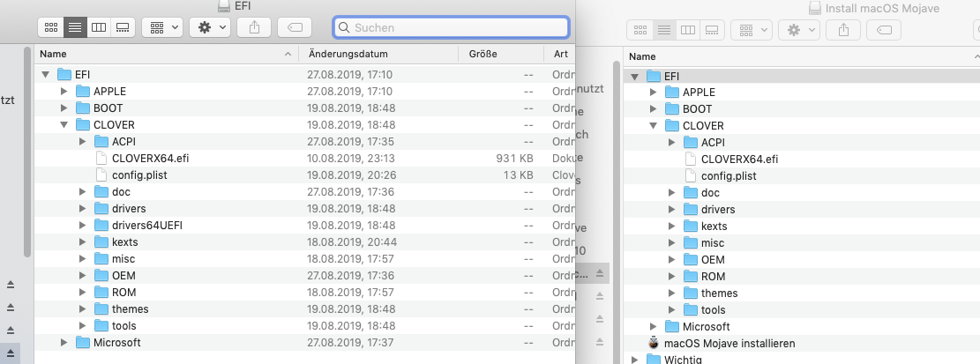Expand APPLE folder in EFI window
Image resolution: width=980 pixels, height=364 pixels.
click(64, 91)
